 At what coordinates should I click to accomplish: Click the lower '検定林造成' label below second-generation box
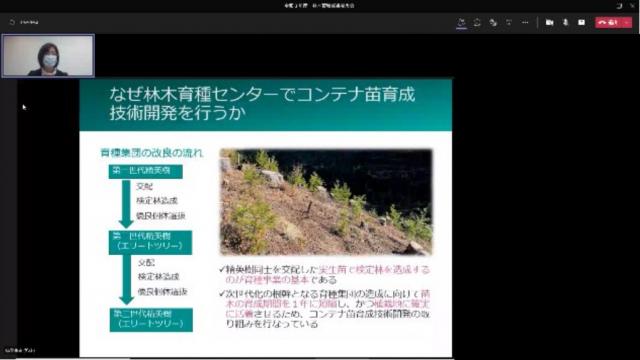158,277
